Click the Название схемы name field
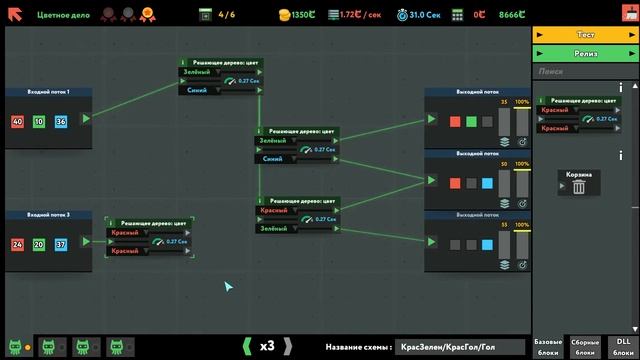640x360 pixels. click(x=460, y=347)
